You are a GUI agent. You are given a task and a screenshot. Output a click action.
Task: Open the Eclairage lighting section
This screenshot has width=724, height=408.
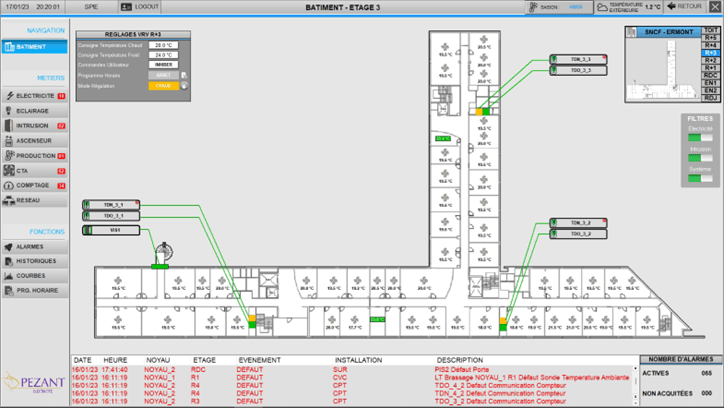point(34,111)
